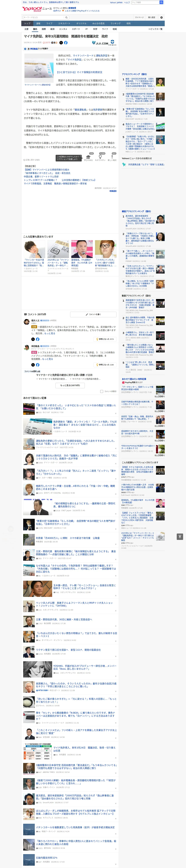Click the 記事に関する報告 report link
The image size is (186, 868).
point(32,160)
